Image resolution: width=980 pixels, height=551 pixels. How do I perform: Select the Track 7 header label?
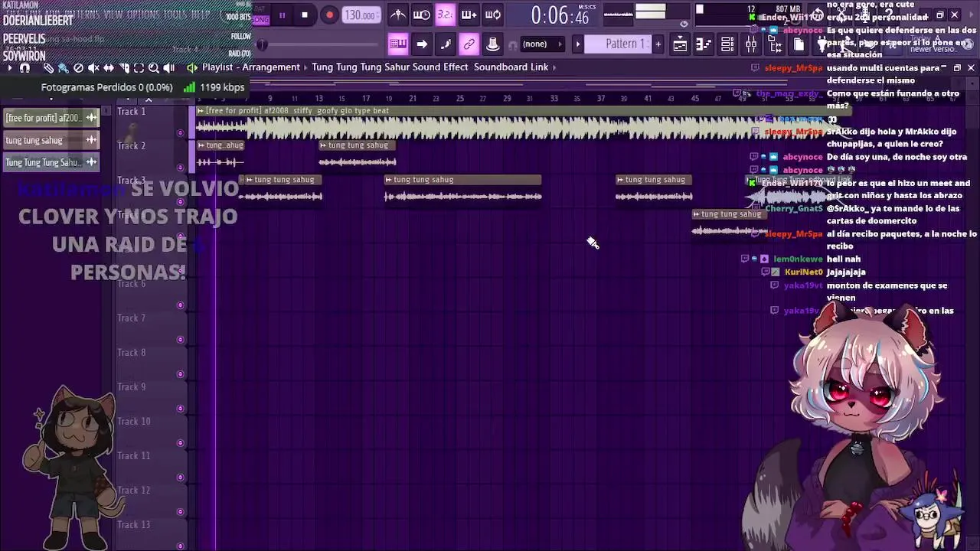coord(132,318)
